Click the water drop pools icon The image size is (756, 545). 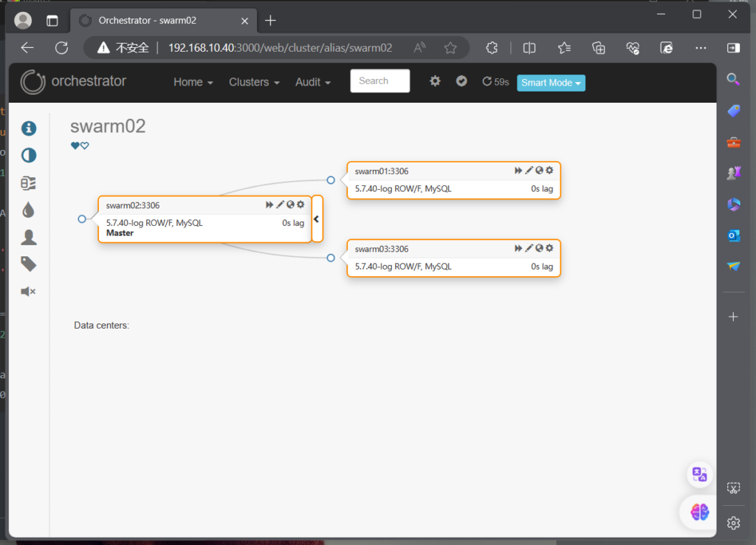tap(29, 210)
